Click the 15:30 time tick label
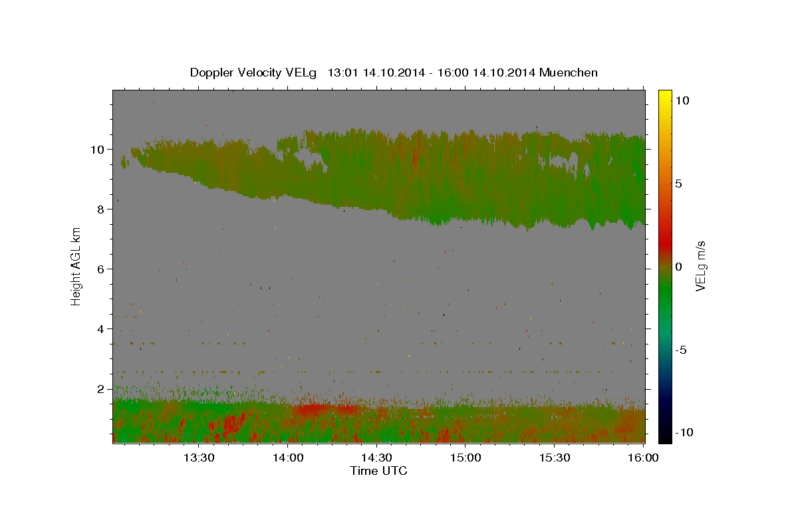This screenshot has height=532, width=798. [555, 458]
